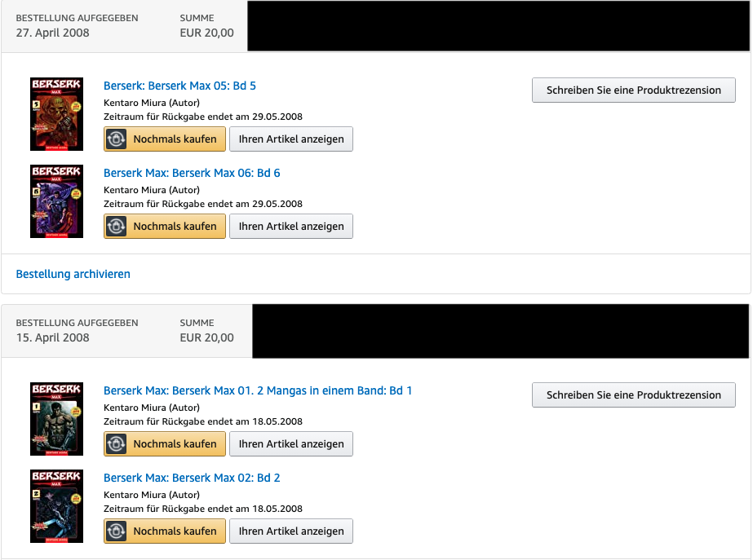Write a product review for the 15. April order

(x=633, y=395)
